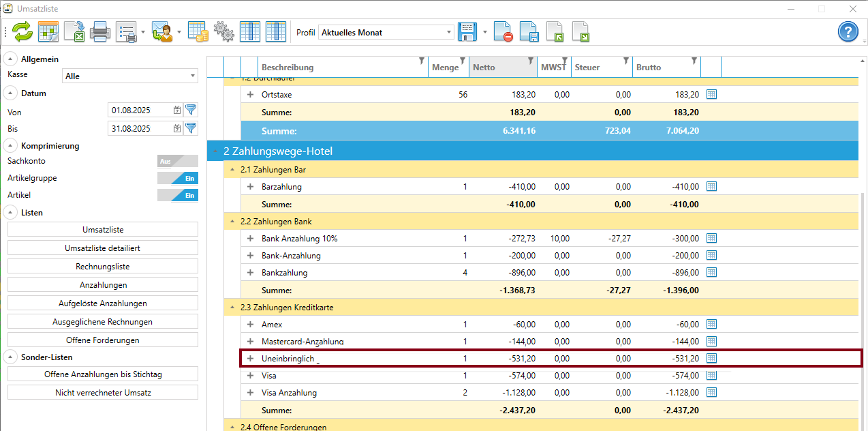Click the Offene Forderungen button
Viewport: 868px width, 431px height.
pos(103,340)
